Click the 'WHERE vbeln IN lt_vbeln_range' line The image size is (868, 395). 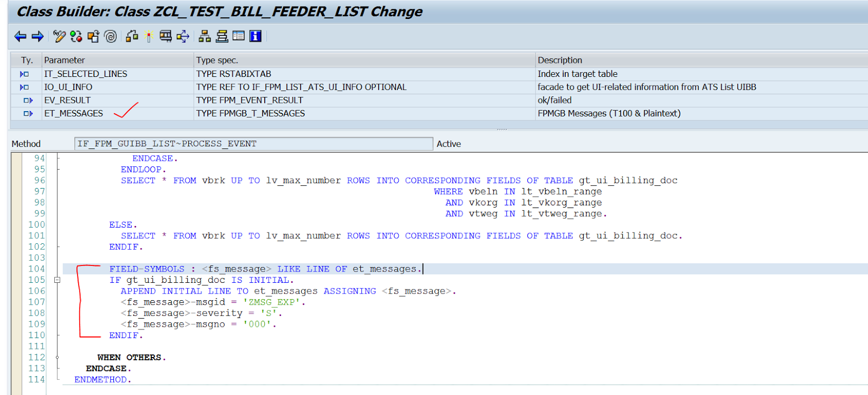point(518,192)
